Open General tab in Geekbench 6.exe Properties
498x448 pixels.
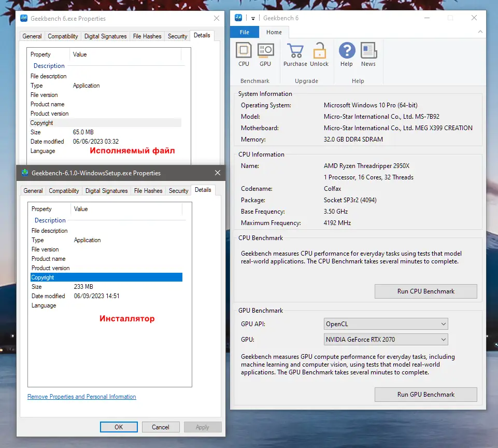pyautogui.click(x=32, y=36)
